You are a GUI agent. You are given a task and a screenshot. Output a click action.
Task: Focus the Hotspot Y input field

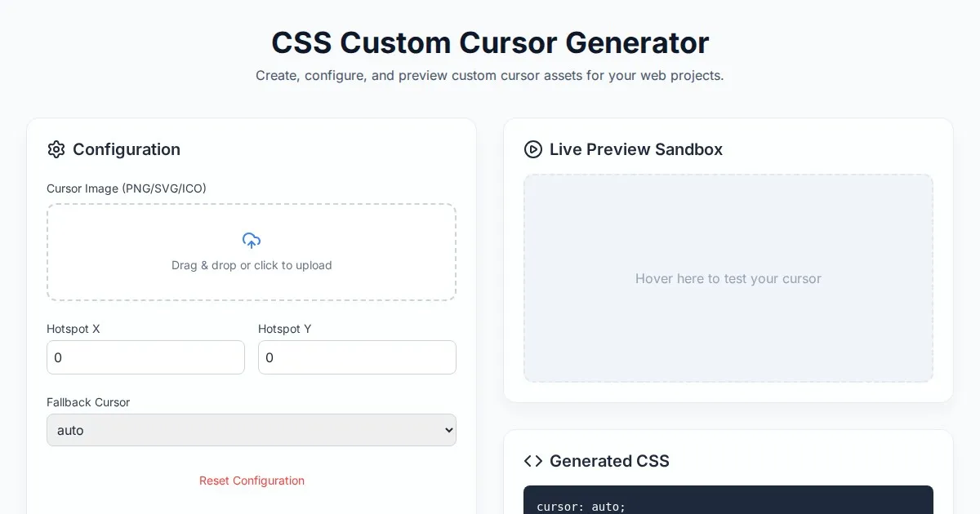[x=357, y=357]
